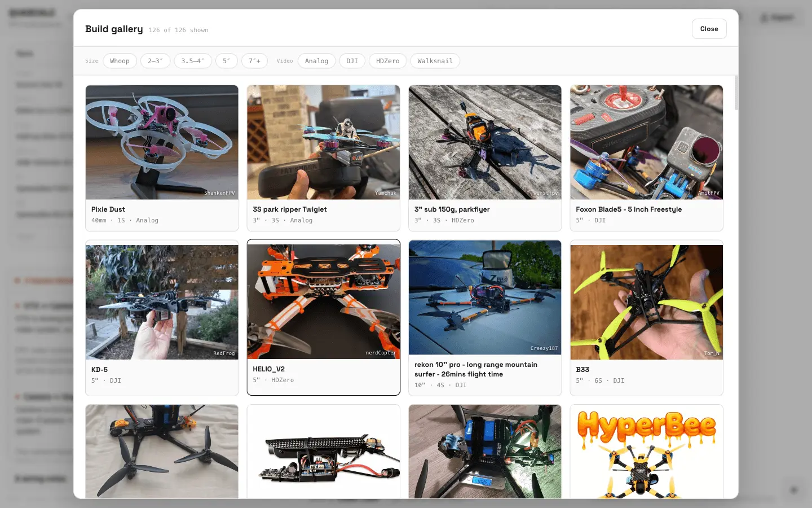Click the '3" · 3S · HDZero' specs line
Screen dimensions: 812x508
click(444, 221)
